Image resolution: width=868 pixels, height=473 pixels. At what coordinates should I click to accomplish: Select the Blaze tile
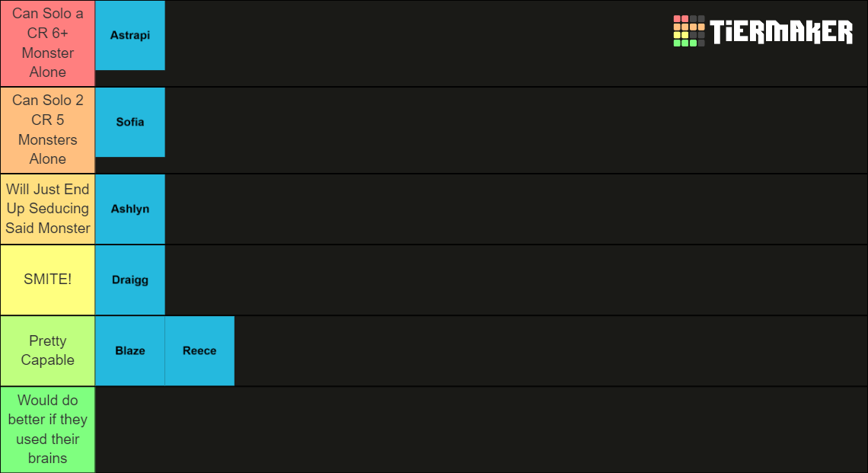[x=130, y=350]
